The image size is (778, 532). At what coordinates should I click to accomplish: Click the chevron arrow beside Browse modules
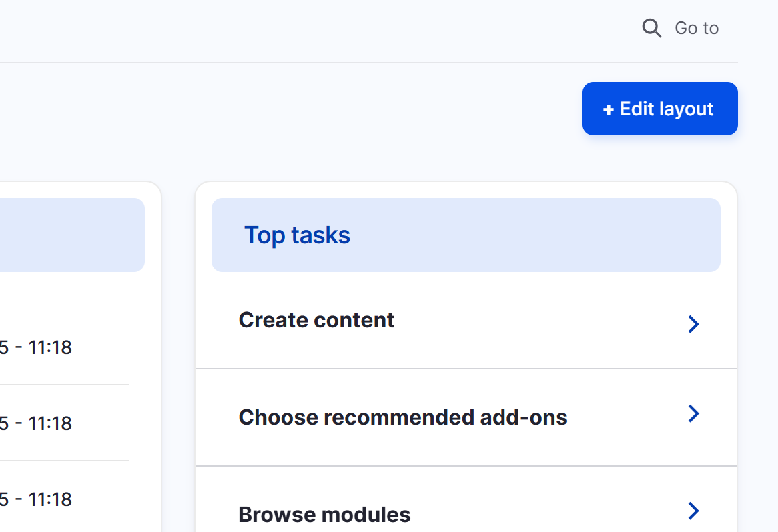(693, 511)
